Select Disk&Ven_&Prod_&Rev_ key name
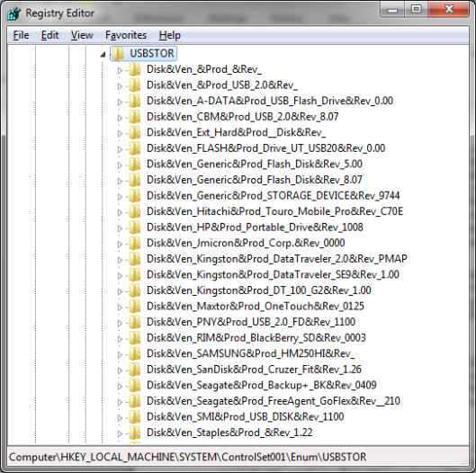The image size is (476, 473). pos(204,69)
